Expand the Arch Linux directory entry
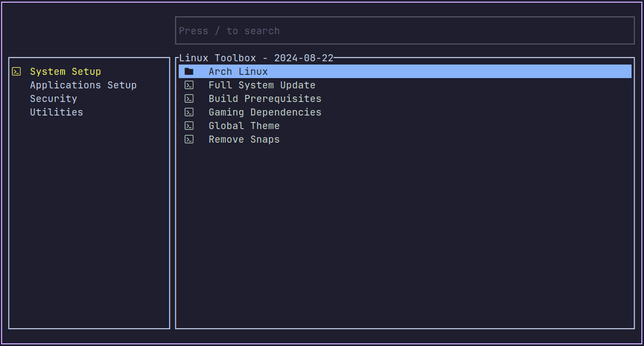This screenshot has width=644, height=346. [x=238, y=72]
